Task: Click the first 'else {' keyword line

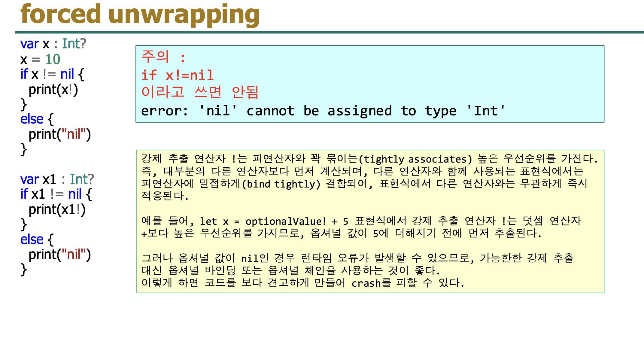Action: [x=37, y=119]
